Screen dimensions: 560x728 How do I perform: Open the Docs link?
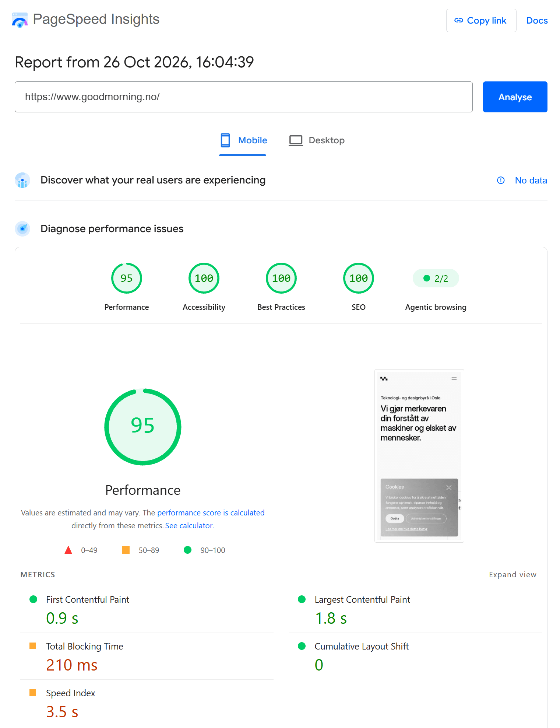[x=537, y=21]
